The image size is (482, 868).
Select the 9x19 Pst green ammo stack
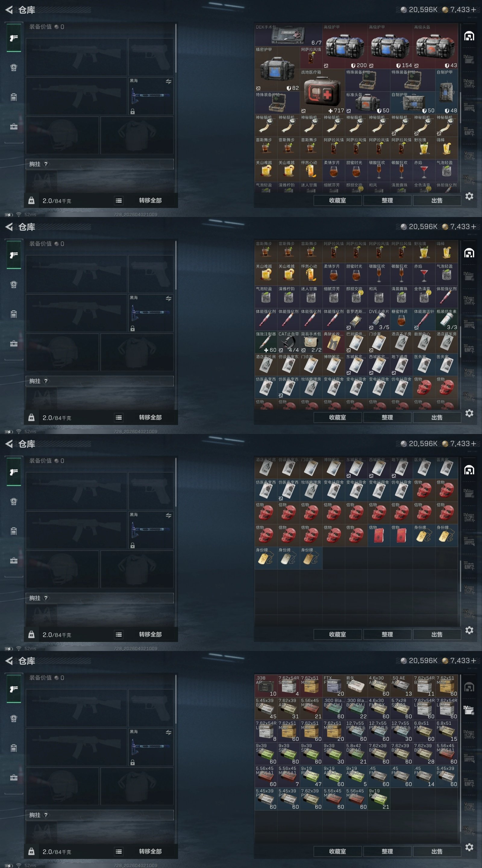[379, 799]
